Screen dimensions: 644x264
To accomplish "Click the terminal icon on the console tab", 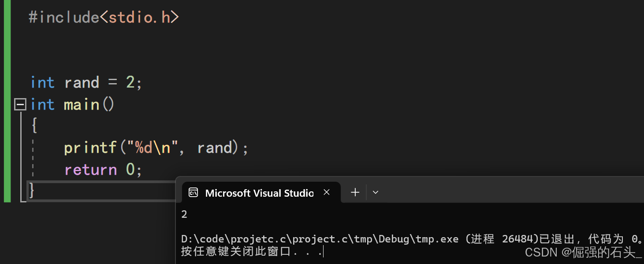I will click(193, 193).
